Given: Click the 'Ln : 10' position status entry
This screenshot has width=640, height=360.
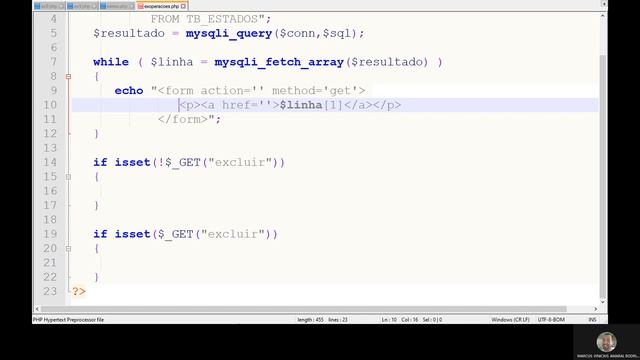Looking at the screenshot, I should [x=389, y=320].
